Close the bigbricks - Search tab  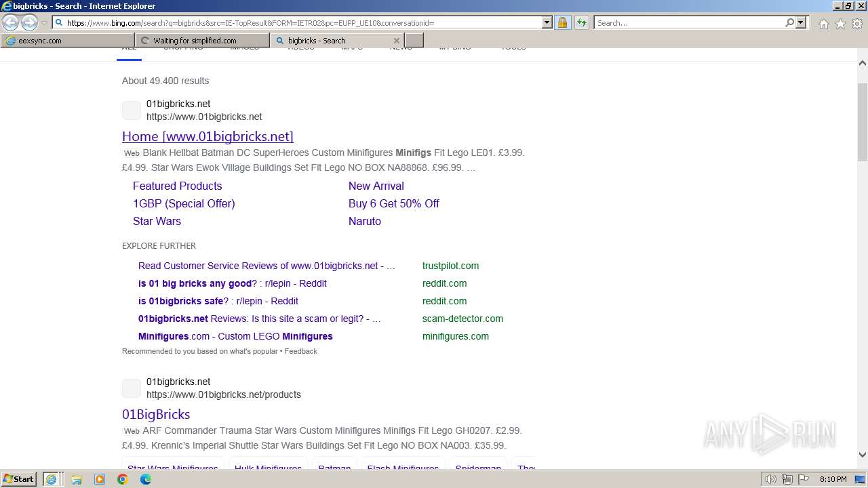coord(397,41)
